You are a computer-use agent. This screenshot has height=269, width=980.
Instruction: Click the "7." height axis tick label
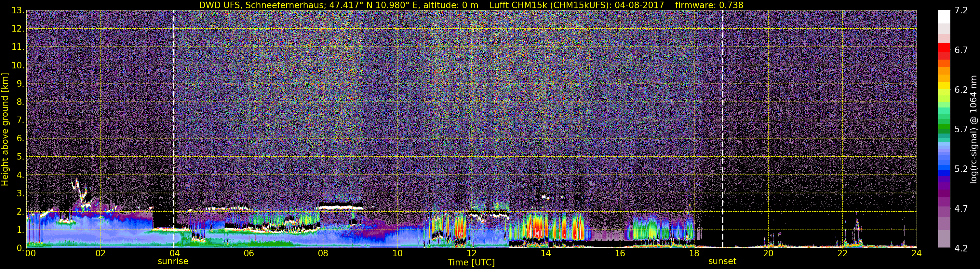(x=20, y=120)
